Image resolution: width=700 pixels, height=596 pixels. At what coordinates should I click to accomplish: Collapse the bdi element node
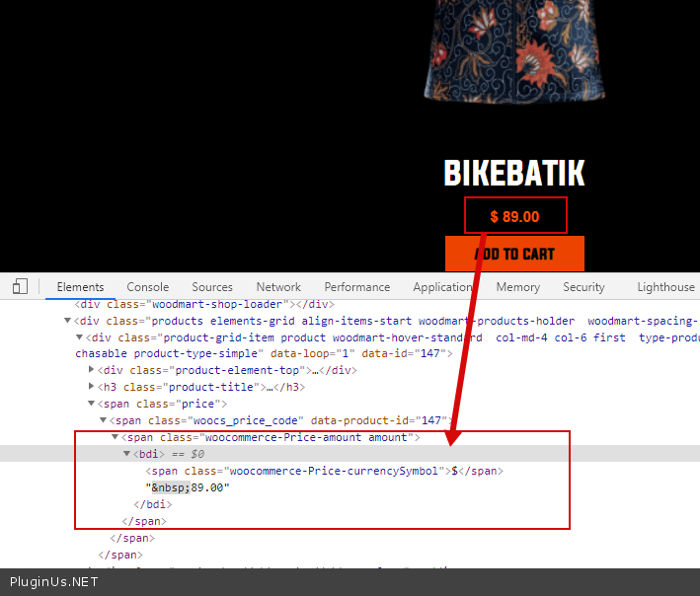click(126, 454)
